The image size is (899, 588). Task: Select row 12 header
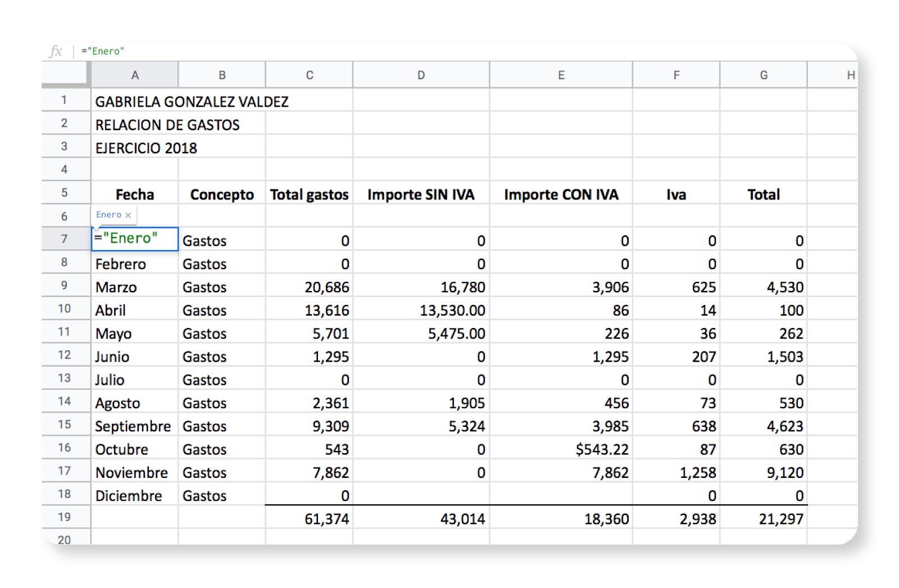(x=65, y=355)
